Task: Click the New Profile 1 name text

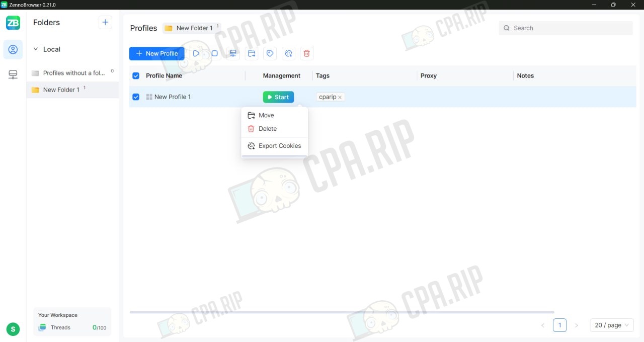Action: coord(173,97)
